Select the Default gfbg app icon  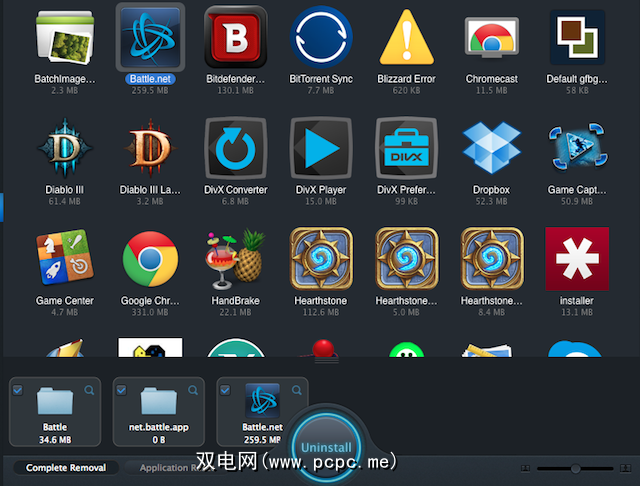pyautogui.click(x=577, y=37)
